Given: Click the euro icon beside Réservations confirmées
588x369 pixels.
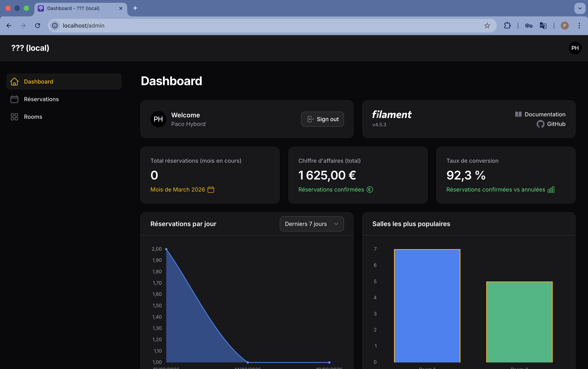Looking at the screenshot, I should click(370, 189).
